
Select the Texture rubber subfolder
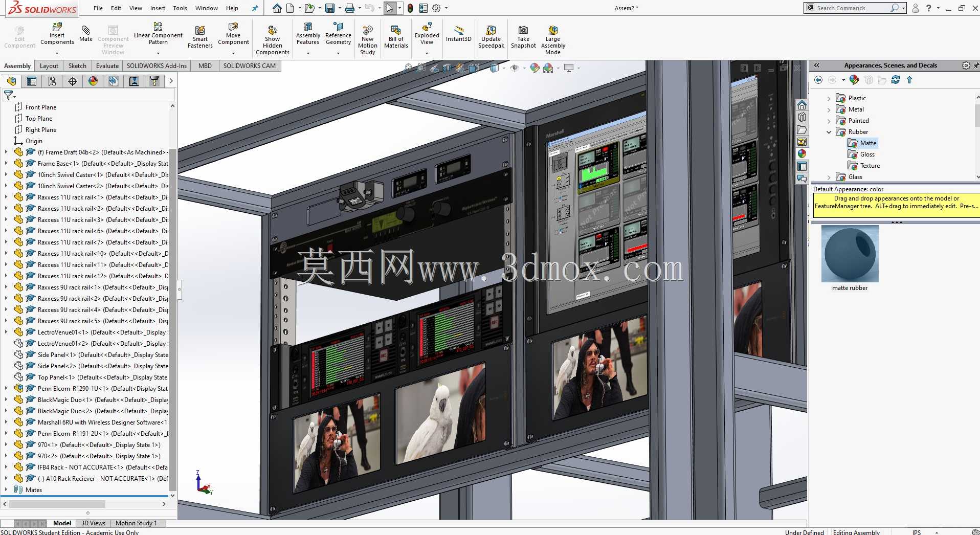870,166
